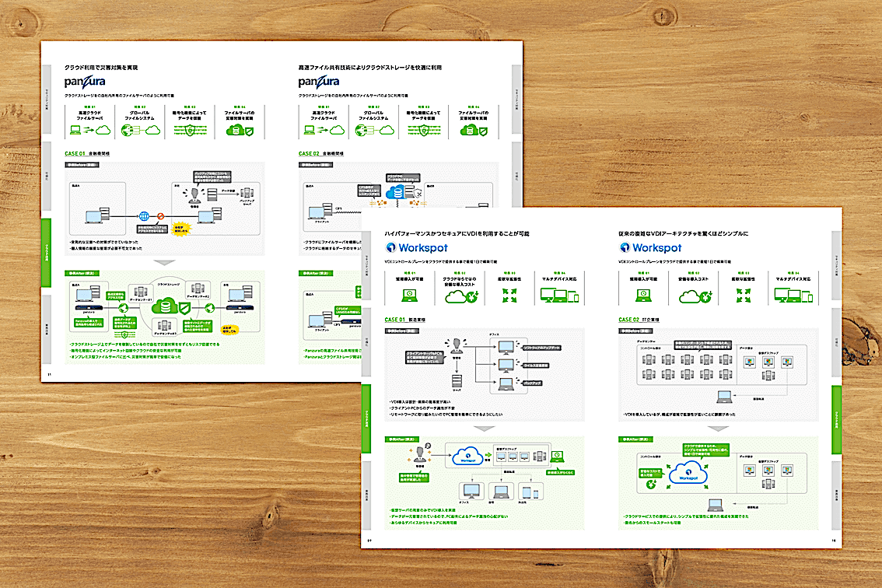Click the gray down arrow under panzura CASE 01 Before

(164, 263)
